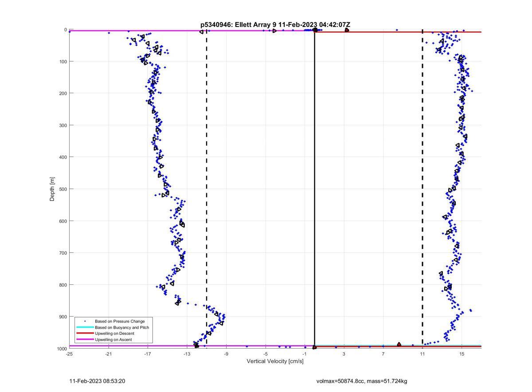This screenshot has width=532, height=392.
Task: Click y-axis depth tick label '800'
Action: coord(63,285)
